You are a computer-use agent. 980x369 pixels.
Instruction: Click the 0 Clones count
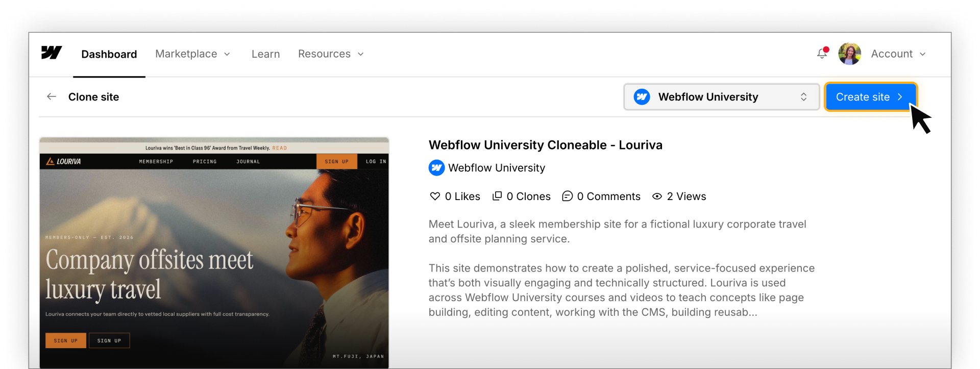point(529,196)
